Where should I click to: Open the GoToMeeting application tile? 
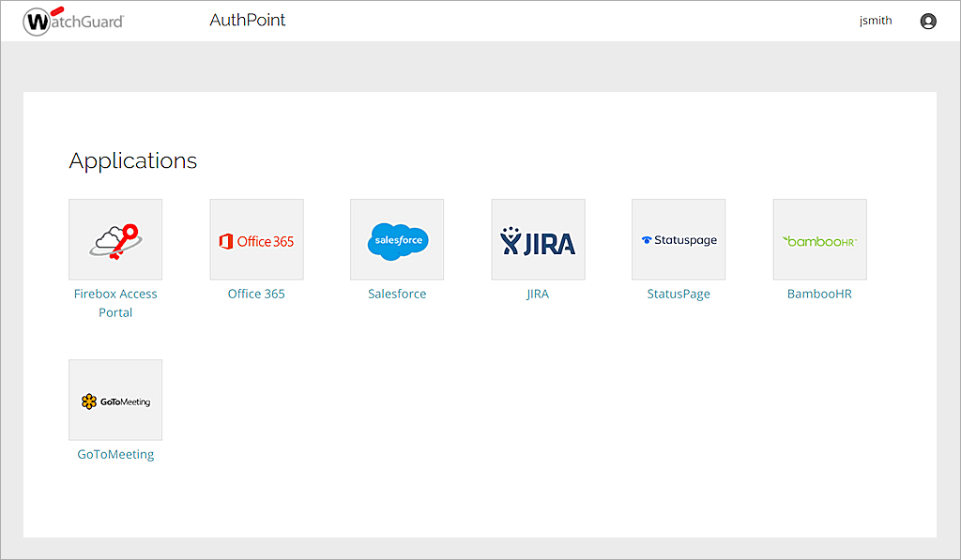[x=114, y=399]
